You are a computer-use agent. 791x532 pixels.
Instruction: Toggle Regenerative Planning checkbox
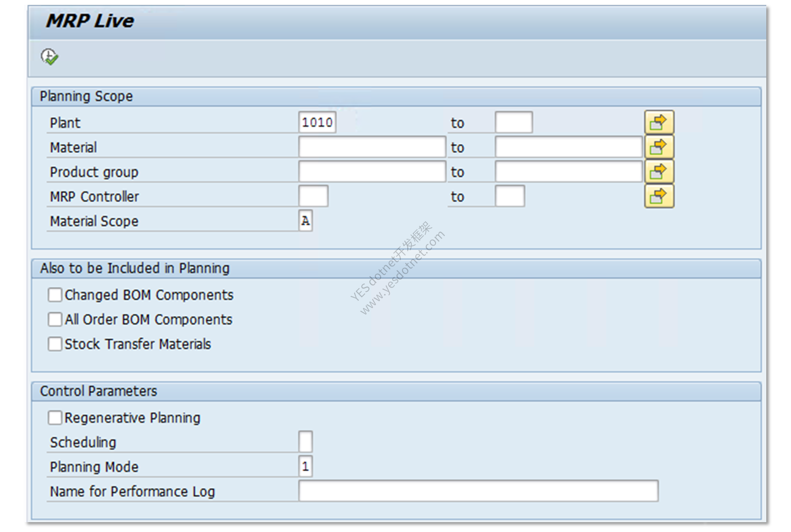[x=55, y=418]
